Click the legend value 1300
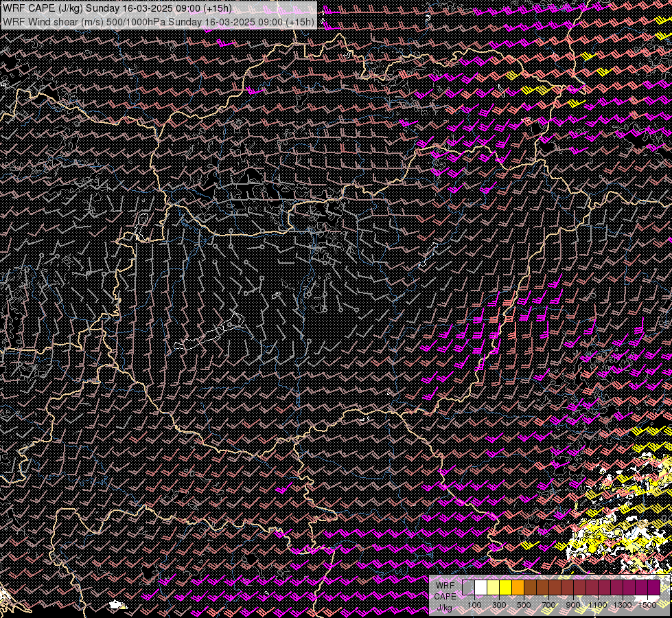The image size is (672, 618). point(623,605)
